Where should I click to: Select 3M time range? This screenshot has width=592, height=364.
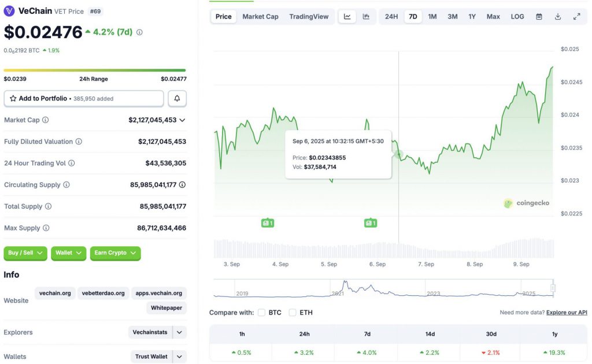453,17
